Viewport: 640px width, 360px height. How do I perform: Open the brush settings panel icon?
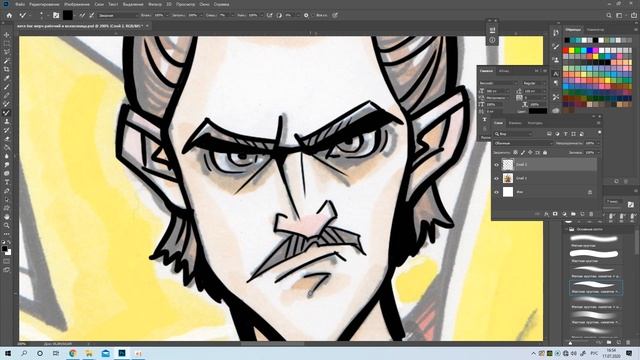tap(56, 15)
